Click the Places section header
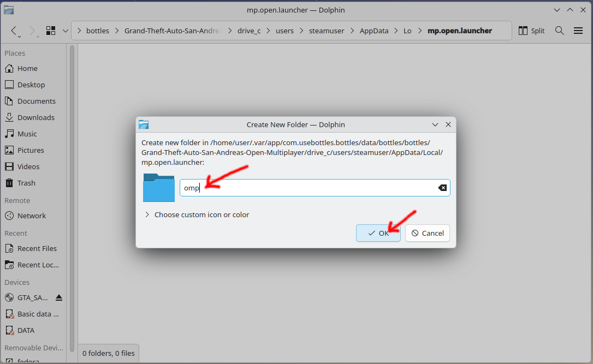 [15, 53]
